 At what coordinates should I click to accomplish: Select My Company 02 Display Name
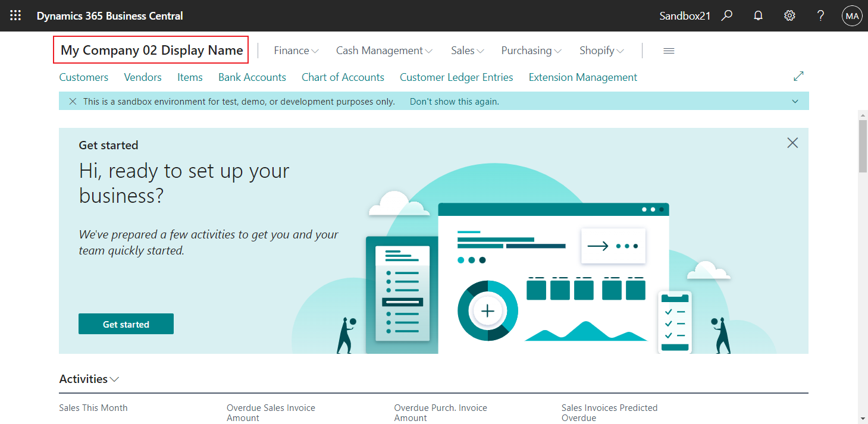tap(151, 49)
